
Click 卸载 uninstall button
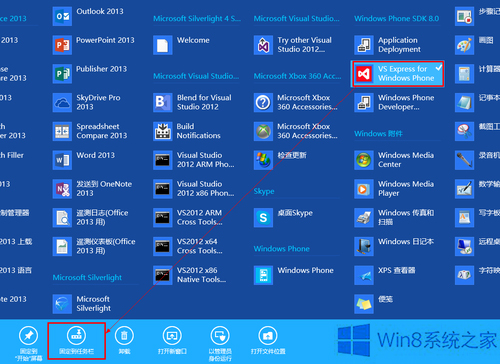(x=124, y=341)
